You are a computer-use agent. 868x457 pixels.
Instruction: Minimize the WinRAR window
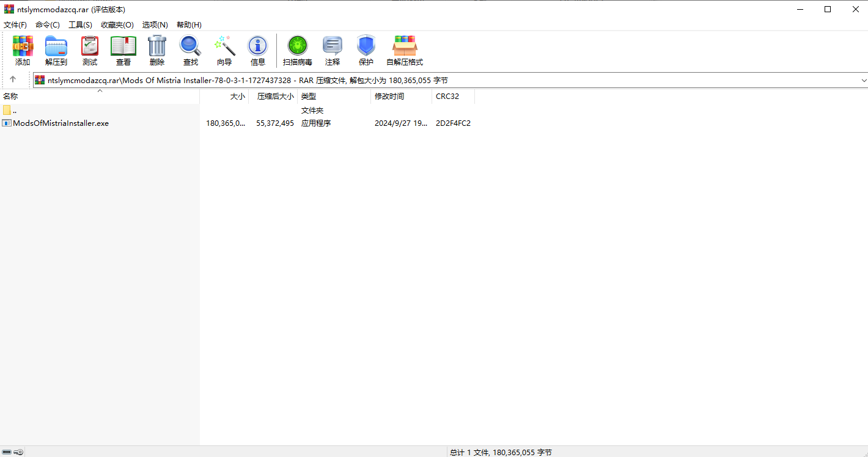pos(800,9)
